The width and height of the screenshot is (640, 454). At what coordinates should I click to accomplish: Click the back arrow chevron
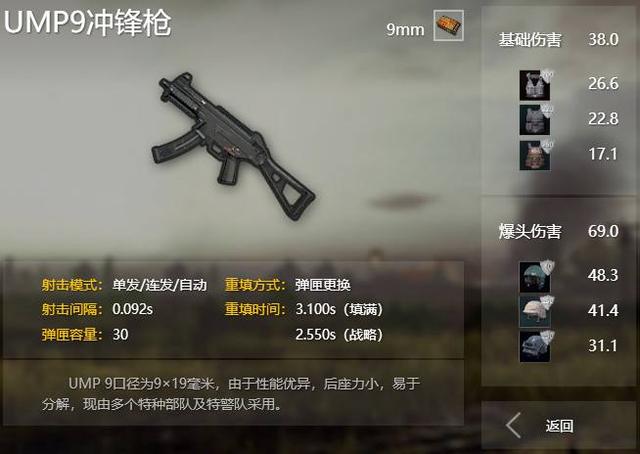click(x=513, y=425)
